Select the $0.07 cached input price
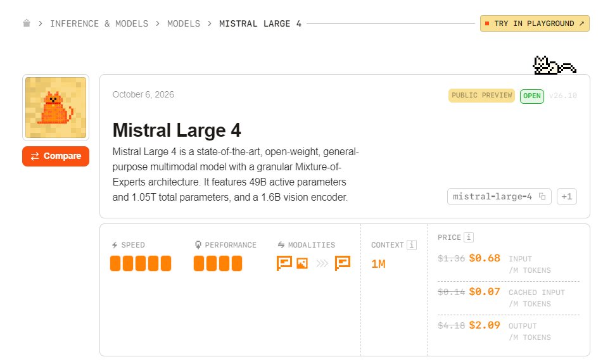 (485, 292)
